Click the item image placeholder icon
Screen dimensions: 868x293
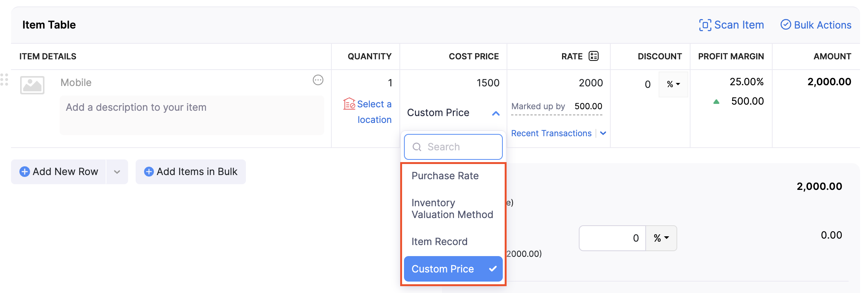[32, 84]
